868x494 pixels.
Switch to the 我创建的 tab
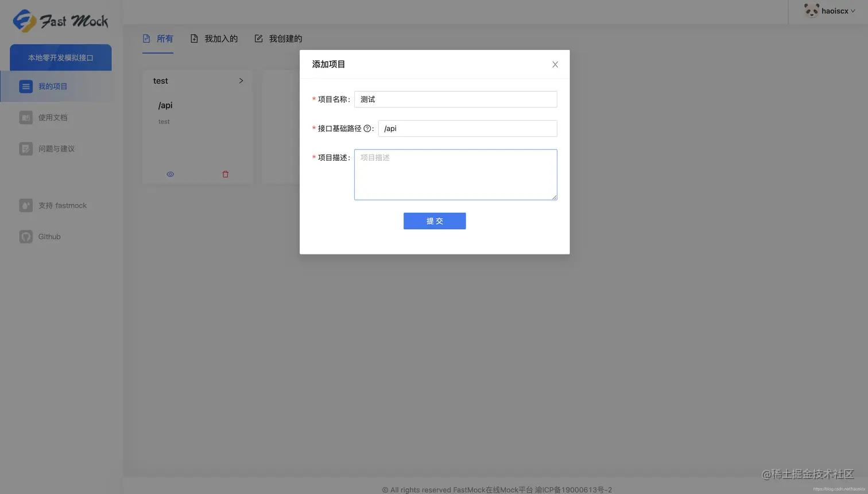pos(284,38)
